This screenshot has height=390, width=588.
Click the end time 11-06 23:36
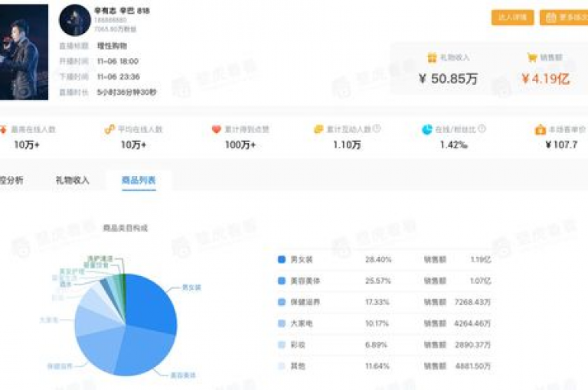119,76
